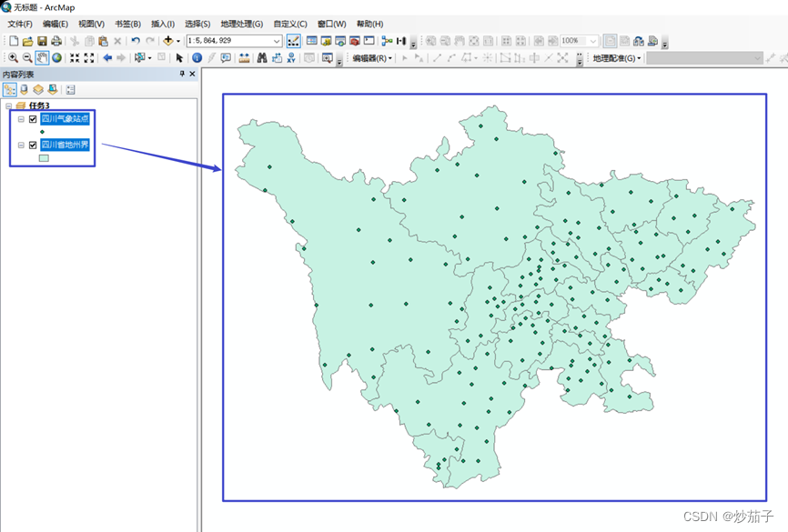The height and width of the screenshot is (532, 788).
Task: Open table of contents Options button
Action: (70, 90)
